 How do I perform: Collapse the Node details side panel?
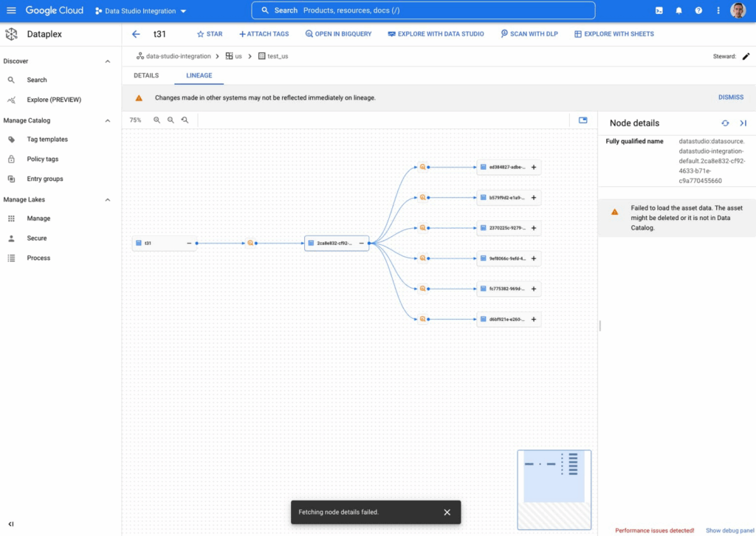(x=743, y=123)
